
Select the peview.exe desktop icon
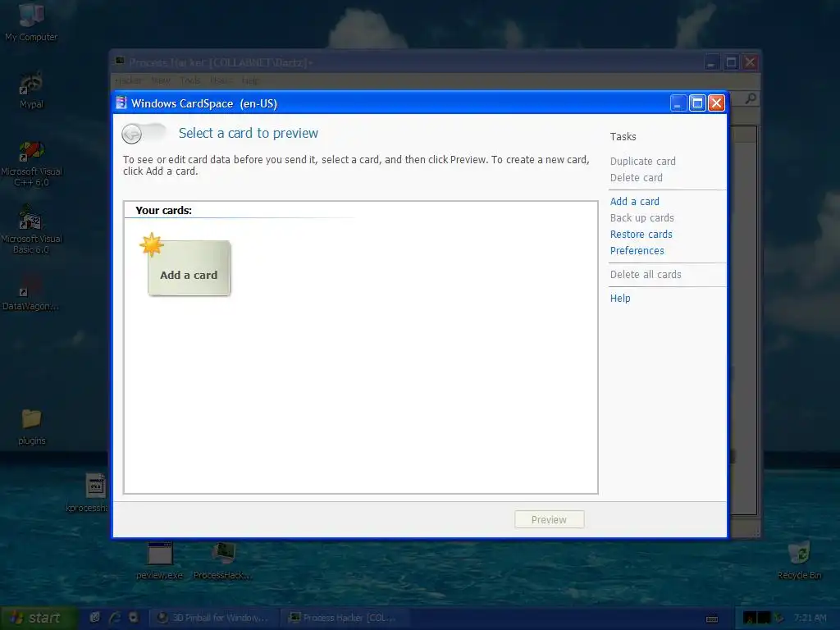point(160,561)
